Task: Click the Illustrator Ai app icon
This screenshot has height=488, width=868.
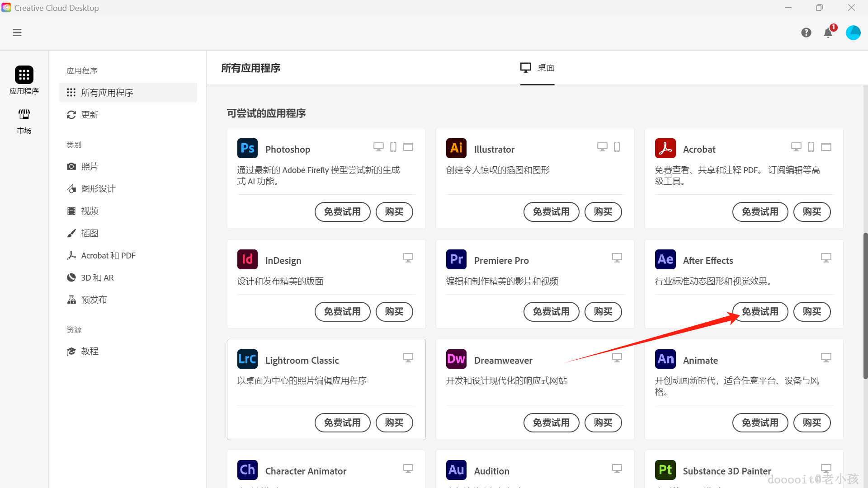Action: click(x=456, y=148)
